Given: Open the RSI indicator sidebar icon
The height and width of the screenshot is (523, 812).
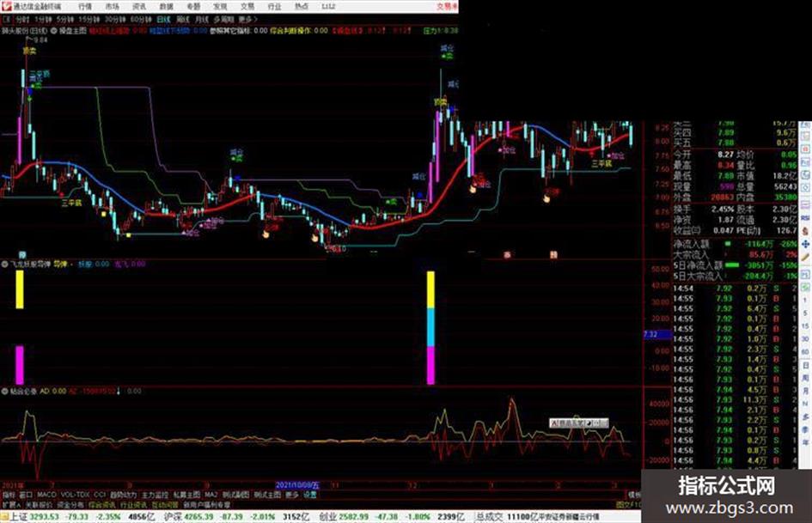Looking at the screenshot, I should point(805,218).
